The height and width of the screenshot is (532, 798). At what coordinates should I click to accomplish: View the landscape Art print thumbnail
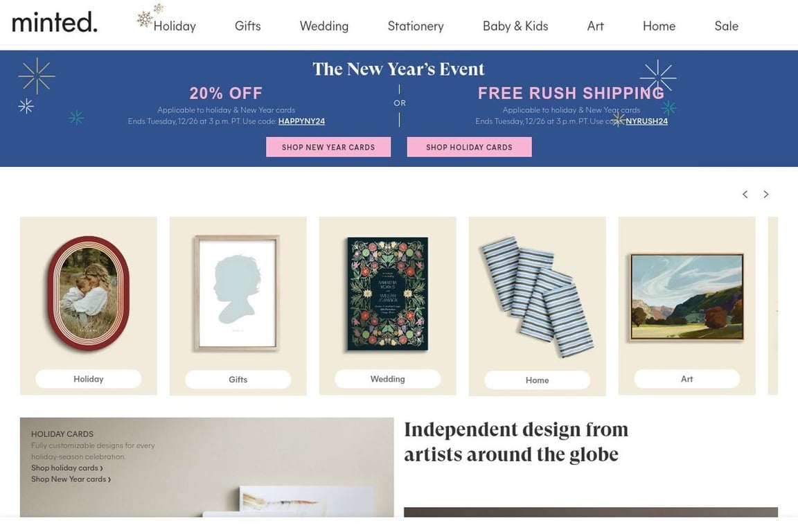click(x=686, y=296)
